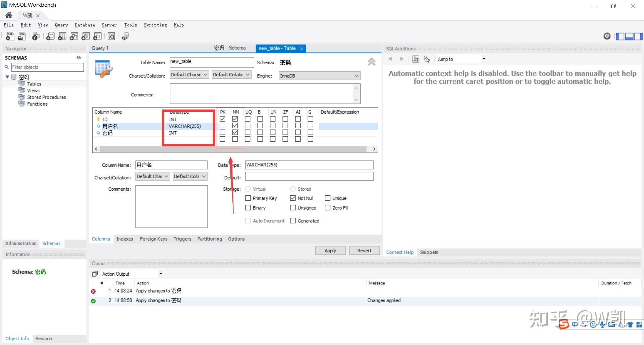Go to the Workbench home screen icon

click(9, 15)
